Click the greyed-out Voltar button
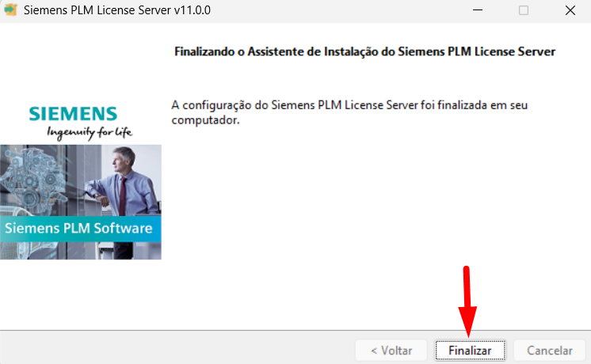The image size is (591, 364). [391, 351]
